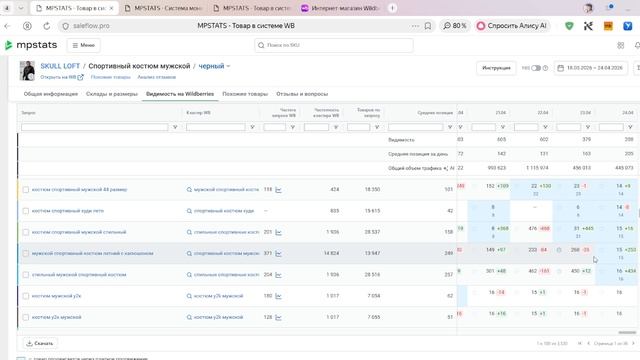Click the bookmark icon in address bar
Viewport: 640px width, 360px height.
click(x=428, y=26)
